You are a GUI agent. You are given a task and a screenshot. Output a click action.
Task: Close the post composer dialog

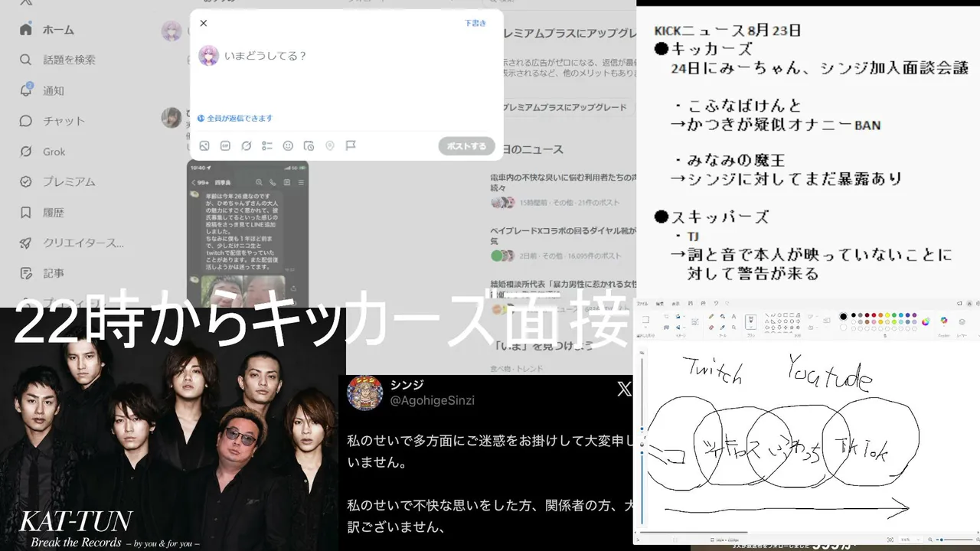click(204, 23)
